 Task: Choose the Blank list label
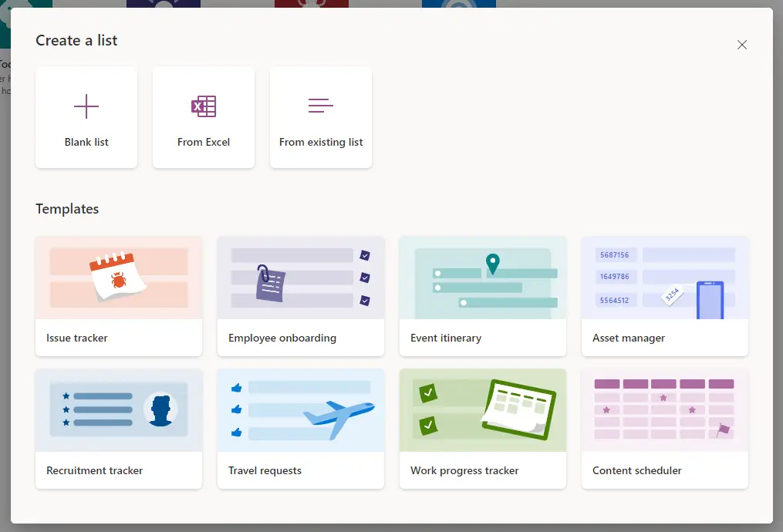[x=86, y=142]
